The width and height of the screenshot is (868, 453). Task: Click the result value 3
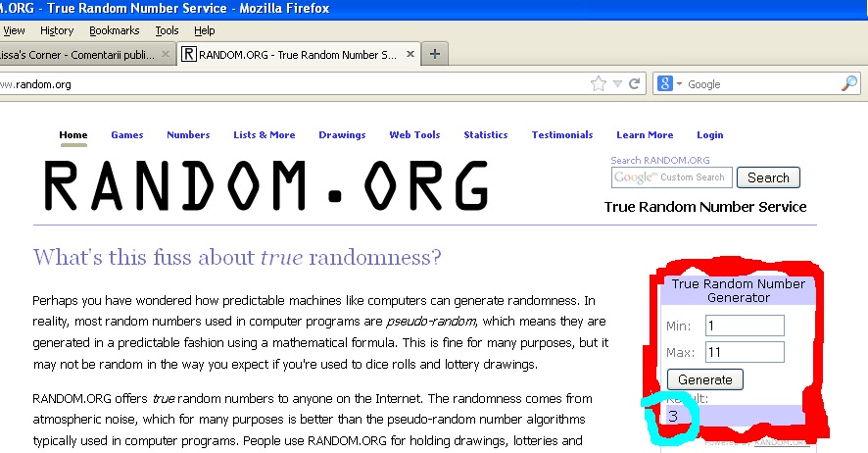click(673, 416)
